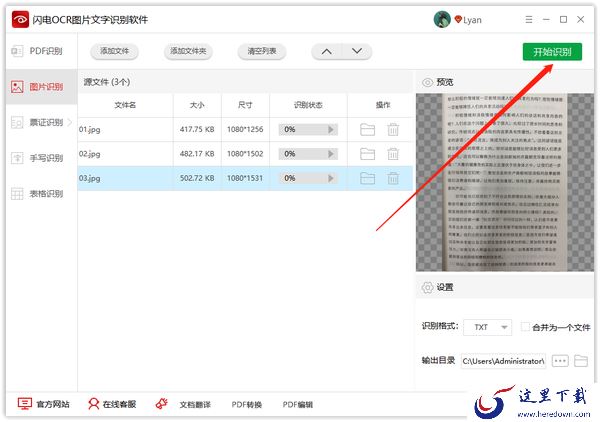Delete 03.jpg with trash icon
Viewport: 600px width, 422px height.
pos(393,178)
